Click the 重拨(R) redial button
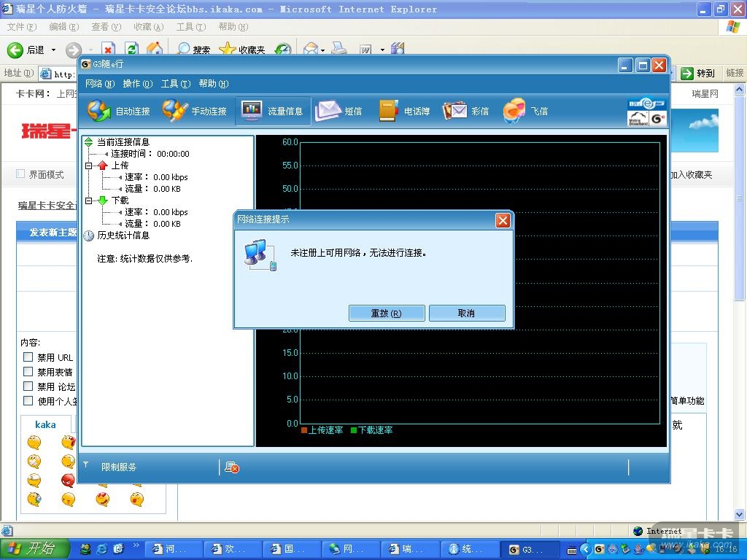This screenshot has width=747, height=560. pos(387,314)
